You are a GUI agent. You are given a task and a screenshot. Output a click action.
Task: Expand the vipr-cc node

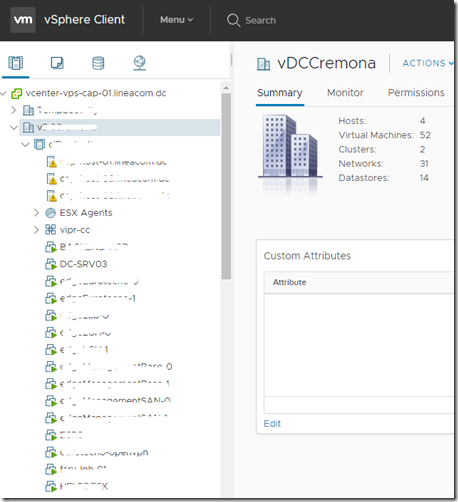pos(36,230)
